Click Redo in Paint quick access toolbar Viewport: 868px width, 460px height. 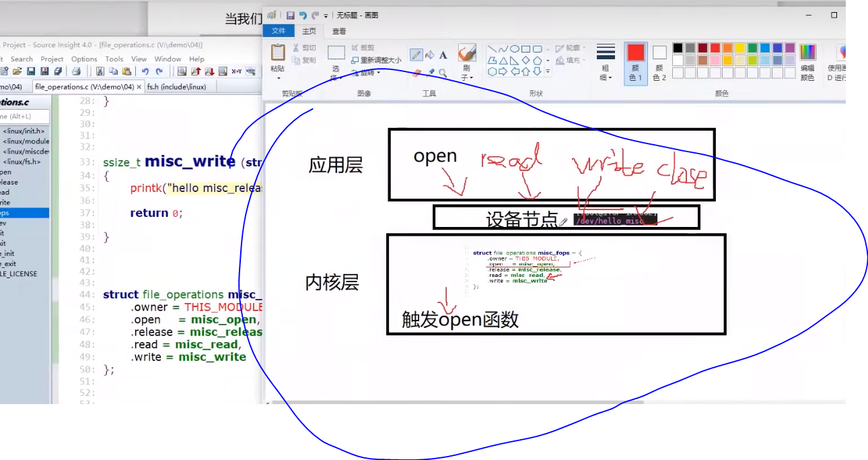(x=315, y=15)
